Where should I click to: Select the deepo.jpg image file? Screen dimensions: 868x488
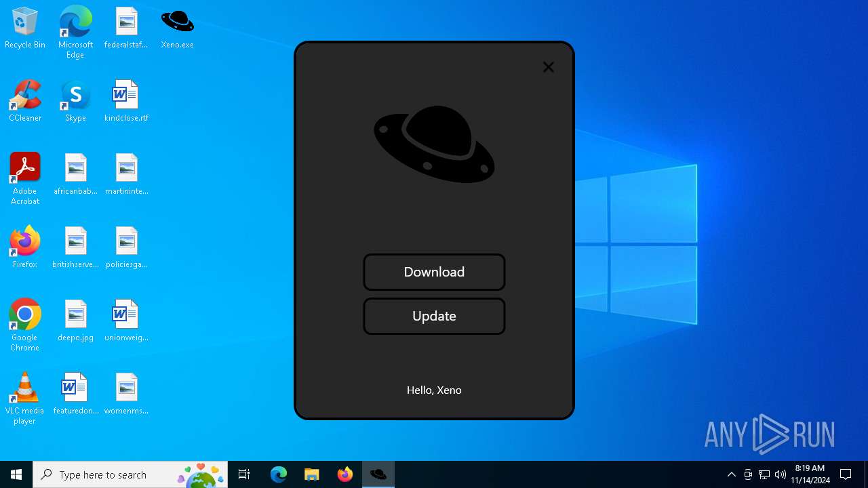click(x=75, y=321)
